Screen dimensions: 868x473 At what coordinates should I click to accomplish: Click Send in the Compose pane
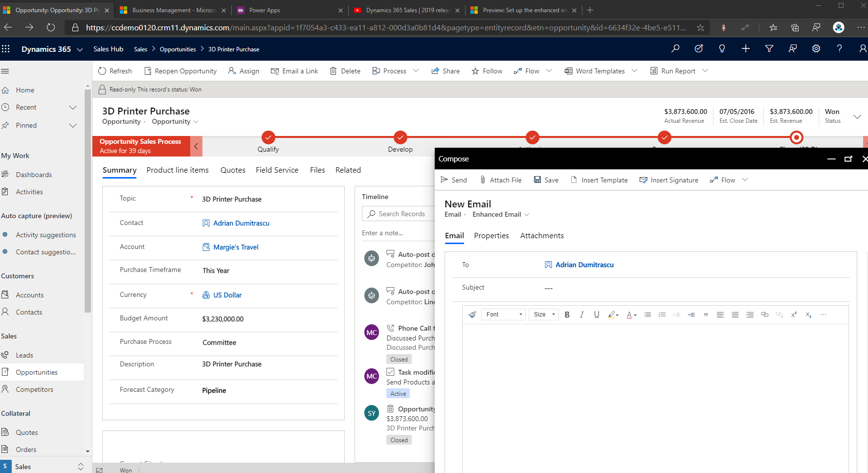click(x=454, y=180)
